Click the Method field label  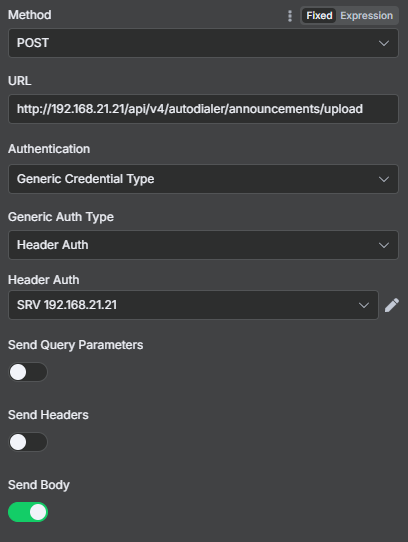click(x=30, y=15)
